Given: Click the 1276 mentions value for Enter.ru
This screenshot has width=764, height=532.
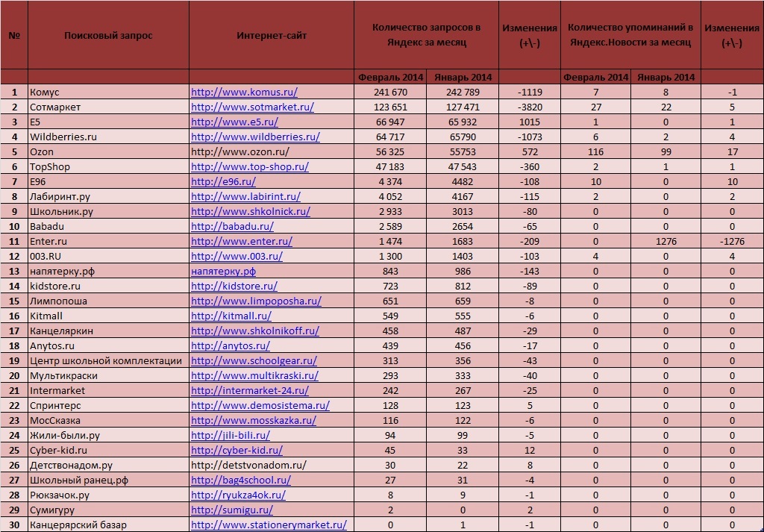Looking at the screenshot, I should pyautogui.click(x=666, y=241).
